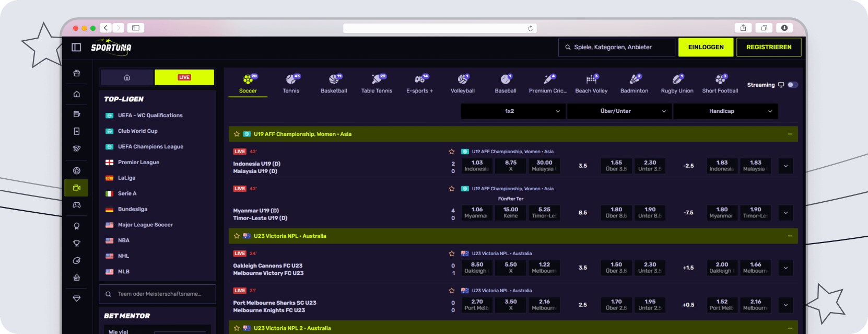Toggle the sidebar menu panel icon

click(x=76, y=48)
